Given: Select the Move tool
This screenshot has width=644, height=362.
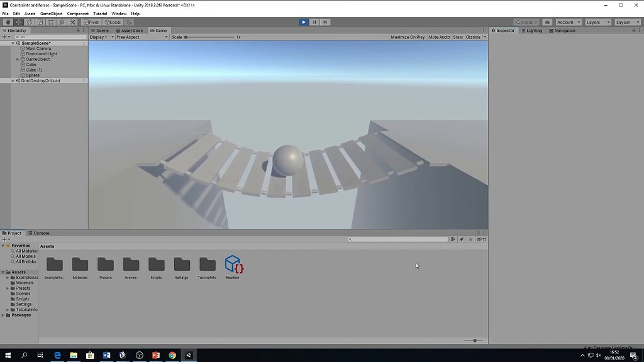Looking at the screenshot, I should pyautogui.click(x=18, y=22).
